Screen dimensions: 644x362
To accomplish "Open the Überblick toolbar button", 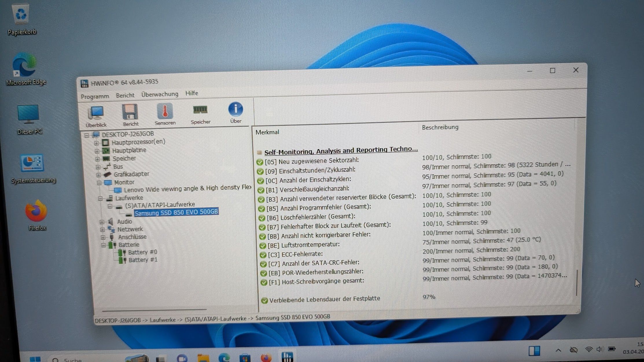I will (x=96, y=117).
